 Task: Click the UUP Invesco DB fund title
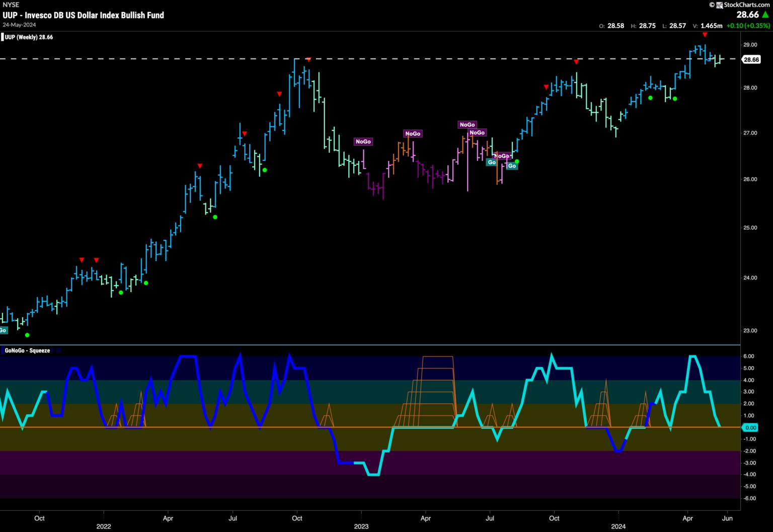83,15
